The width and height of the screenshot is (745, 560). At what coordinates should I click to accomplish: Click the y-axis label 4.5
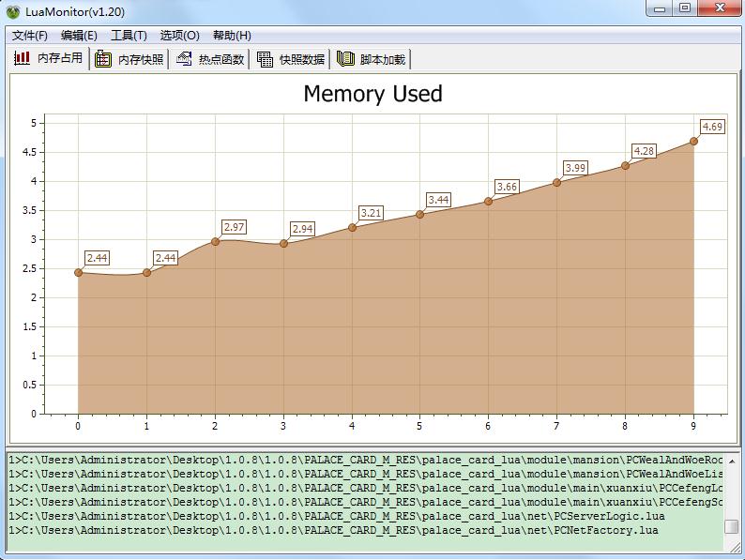[29, 152]
